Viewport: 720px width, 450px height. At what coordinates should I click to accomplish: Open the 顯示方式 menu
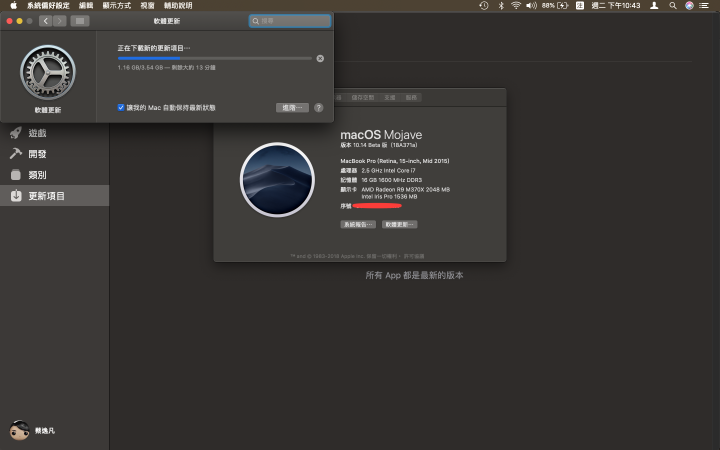[117, 6]
